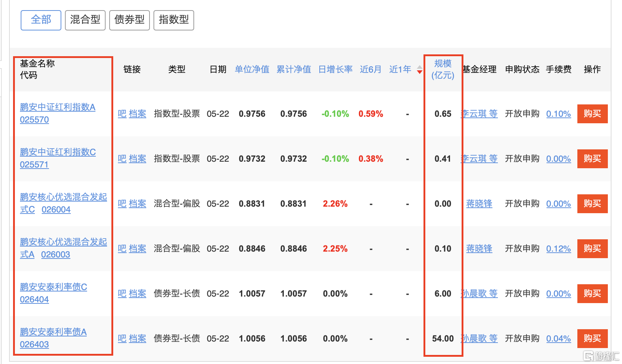The height and width of the screenshot is (364, 622).
Task: Click 指数型-股票 type for fund 025570
Action: (x=177, y=114)
